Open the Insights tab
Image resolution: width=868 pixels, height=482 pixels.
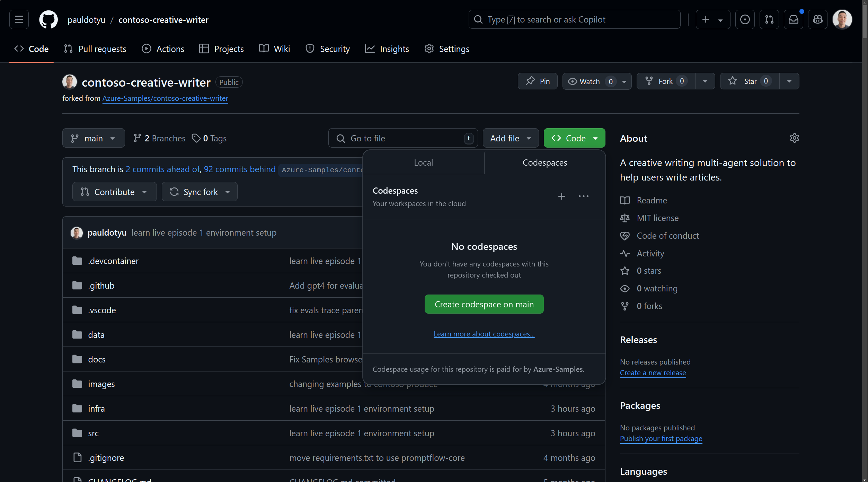pyautogui.click(x=387, y=49)
